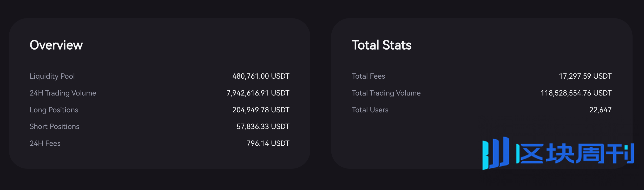The height and width of the screenshot is (190, 644).
Task: Select the 204,949.78 USDT long value
Action: [261, 110]
